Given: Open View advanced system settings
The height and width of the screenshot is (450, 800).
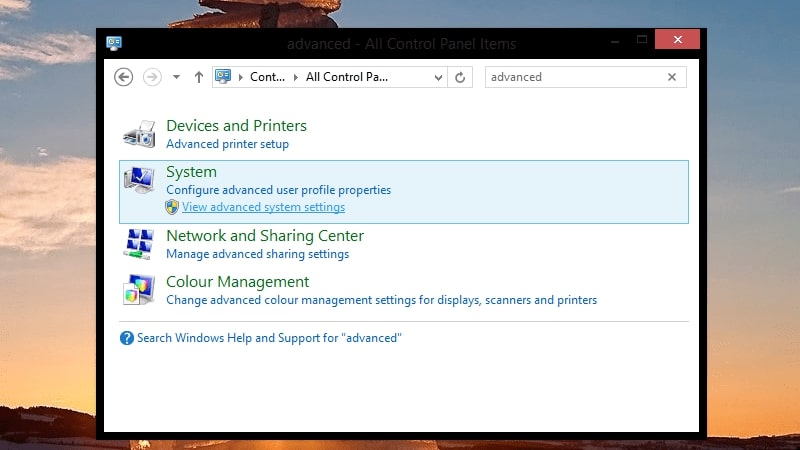Looking at the screenshot, I should (x=263, y=207).
